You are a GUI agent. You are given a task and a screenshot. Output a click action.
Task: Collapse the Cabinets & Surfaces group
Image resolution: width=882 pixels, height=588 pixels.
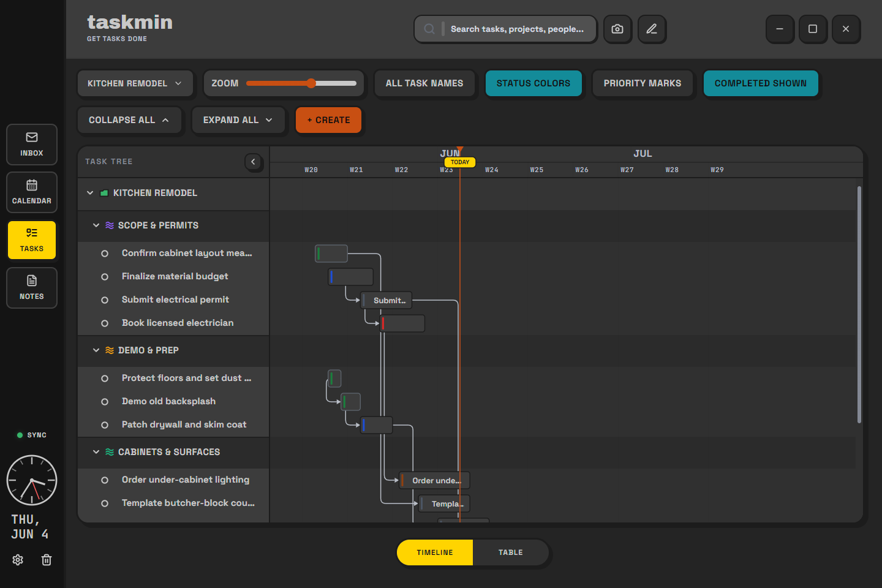[x=96, y=452]
